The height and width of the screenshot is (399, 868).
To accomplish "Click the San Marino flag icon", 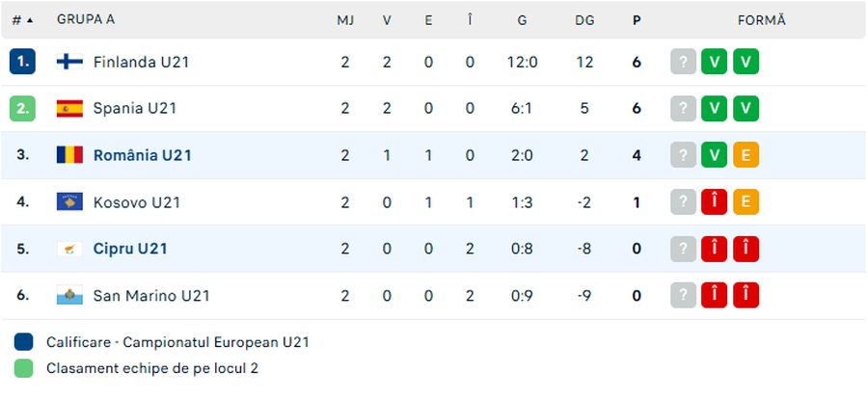I will tap(69, 296).
